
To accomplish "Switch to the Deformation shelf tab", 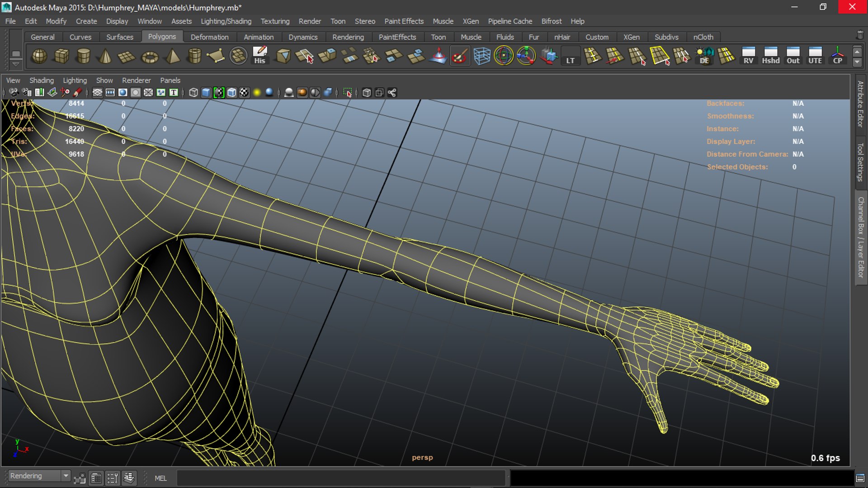I will [x=209, y=37].
